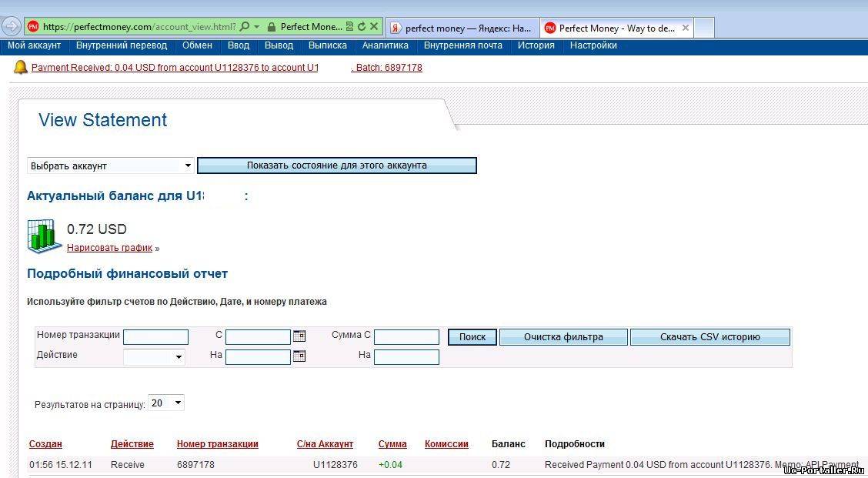868x478 pixels.
Task: Click the '+0.04' amount cell
Action: tap(390, 465)
